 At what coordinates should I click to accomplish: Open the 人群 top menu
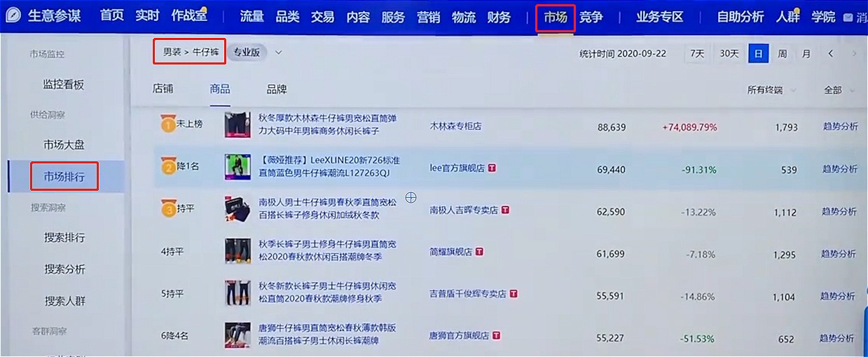787,17
